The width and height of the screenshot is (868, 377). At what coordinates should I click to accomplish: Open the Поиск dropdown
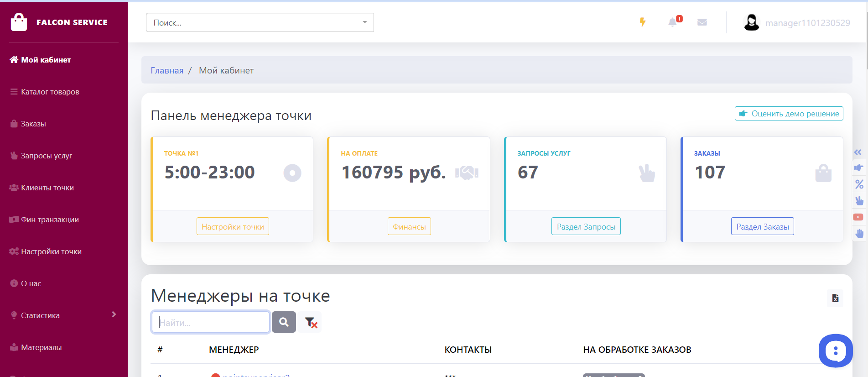[x=260, y=22]
